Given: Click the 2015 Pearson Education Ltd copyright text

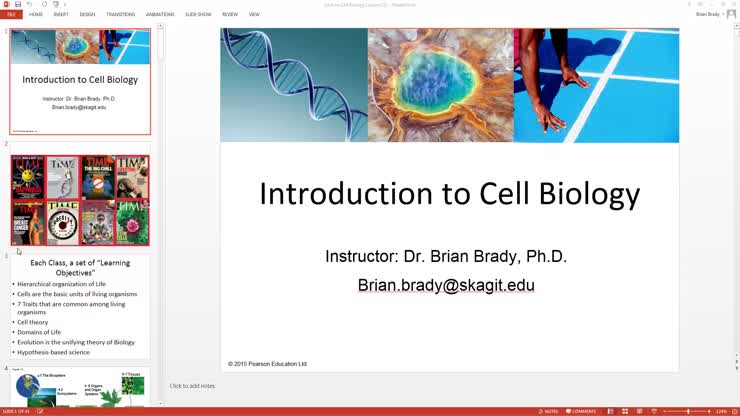Looking at the screenshot, I should [x=267, y=364].
